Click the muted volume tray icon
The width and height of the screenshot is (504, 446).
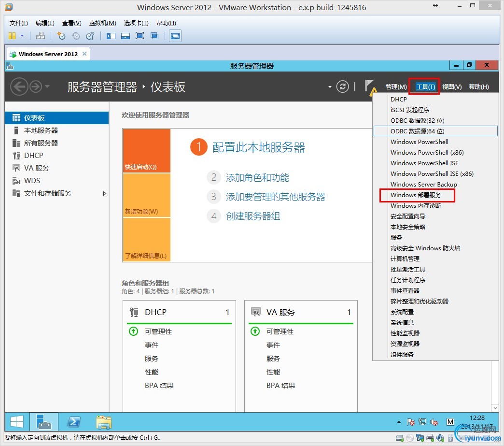(434, 422)
